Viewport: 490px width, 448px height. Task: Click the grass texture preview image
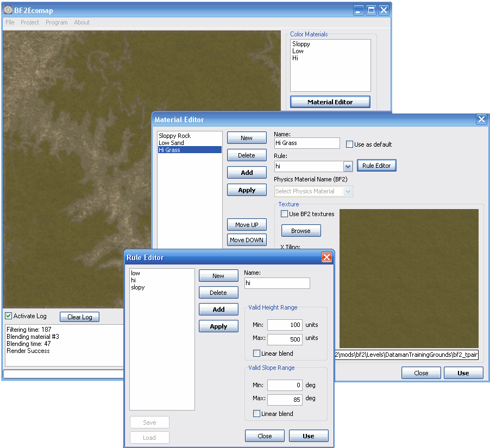[x=409, y=278]
